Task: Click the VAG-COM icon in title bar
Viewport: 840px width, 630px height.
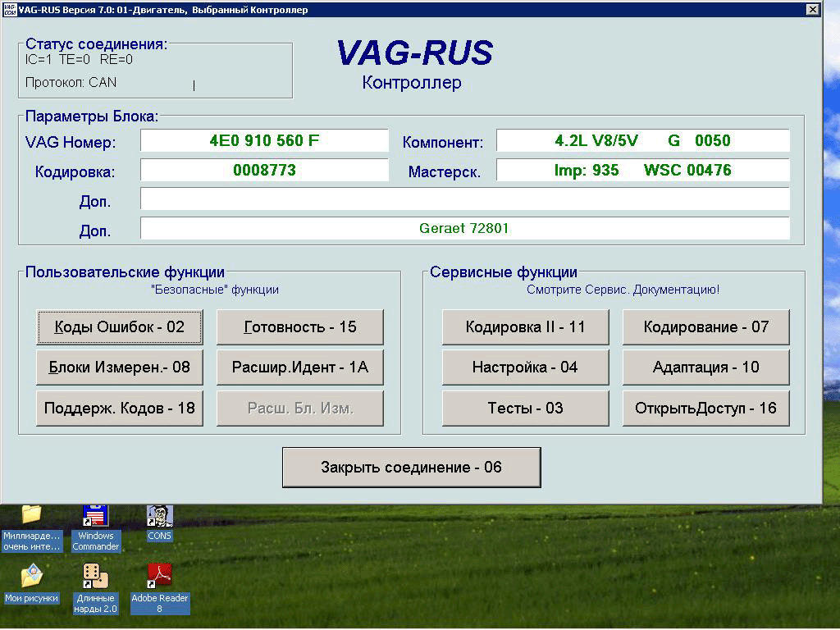Action: click(9, 10)
